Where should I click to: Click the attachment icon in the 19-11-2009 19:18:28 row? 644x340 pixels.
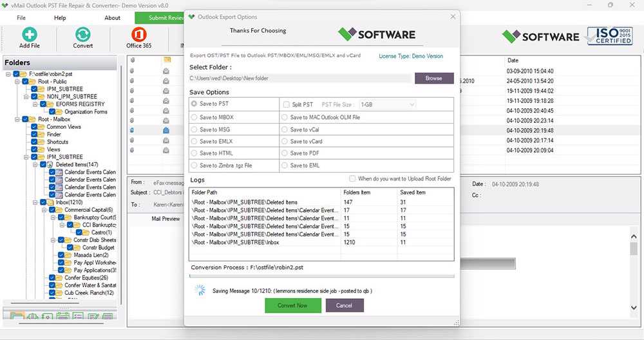132,100
